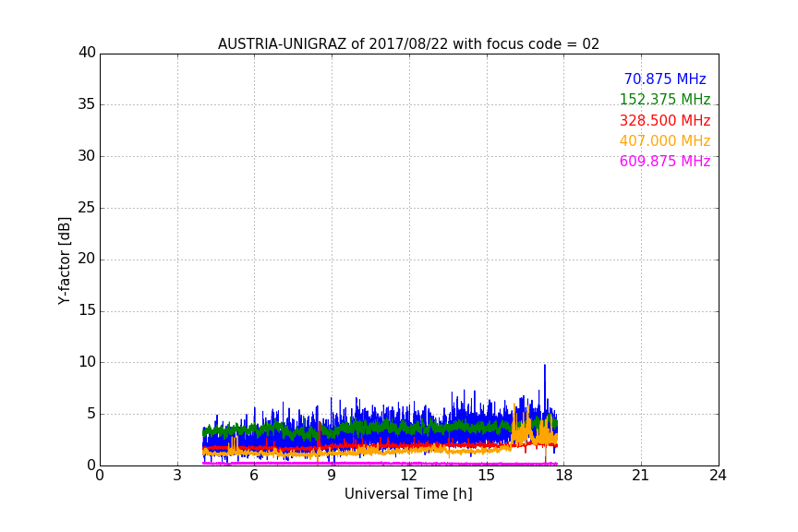Click y-axis tick label 10
The width and height of the screenshot is (798, 532).
coord(87,362)
